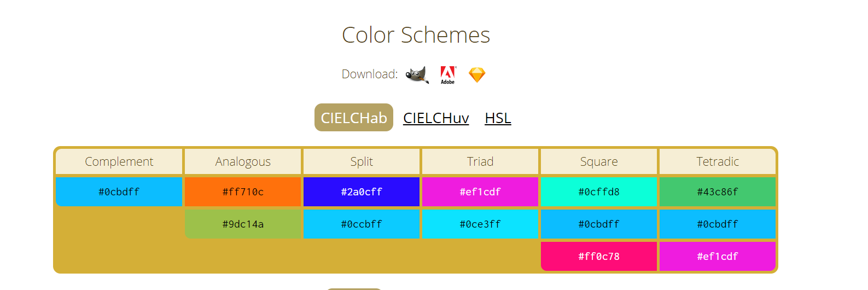The image size is (868, 290).
Task: Open the green #43c86f Tetradic swatch
Action: 718,192
